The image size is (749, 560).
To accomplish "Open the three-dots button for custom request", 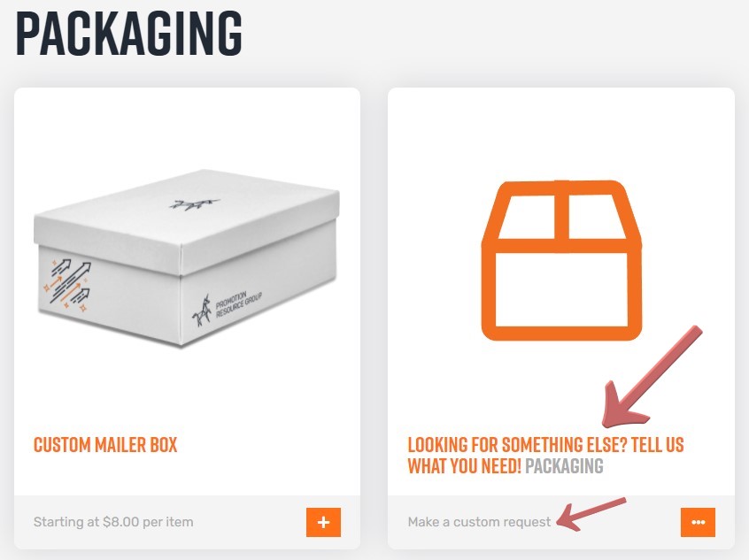I will pyautogui.click(x=698, y=522).
